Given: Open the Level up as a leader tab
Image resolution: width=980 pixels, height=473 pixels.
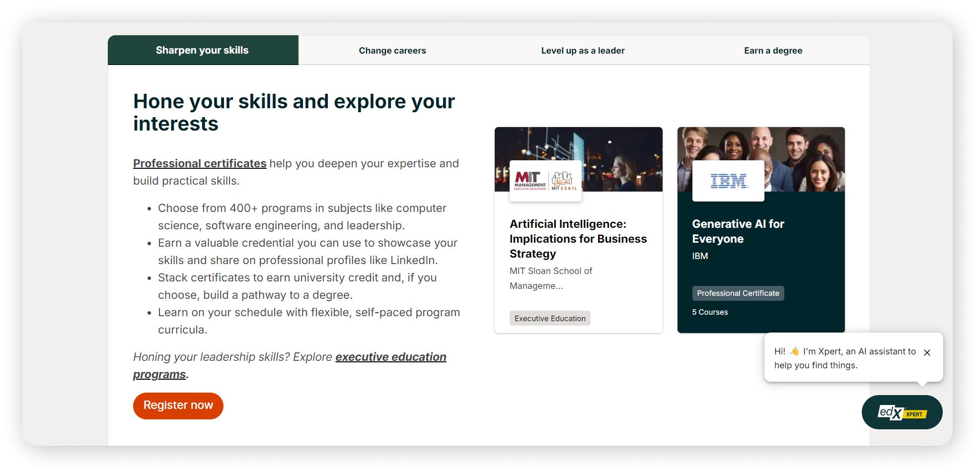Looking at the screenshot, I should point(582,50).
